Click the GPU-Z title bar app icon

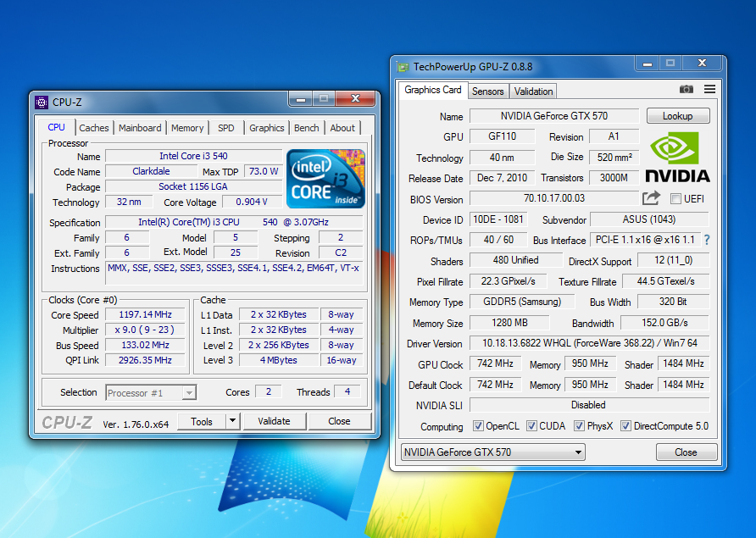[x=403, y=67]
